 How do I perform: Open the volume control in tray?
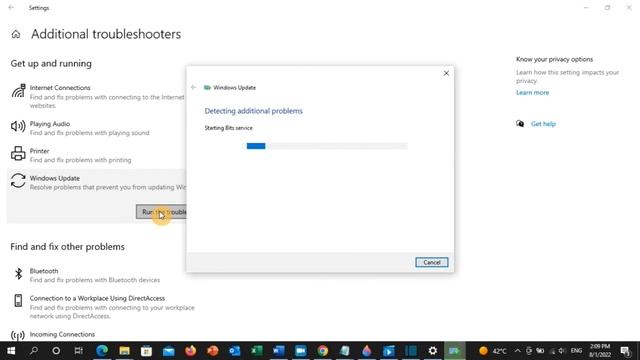click(x=562, y=351)
